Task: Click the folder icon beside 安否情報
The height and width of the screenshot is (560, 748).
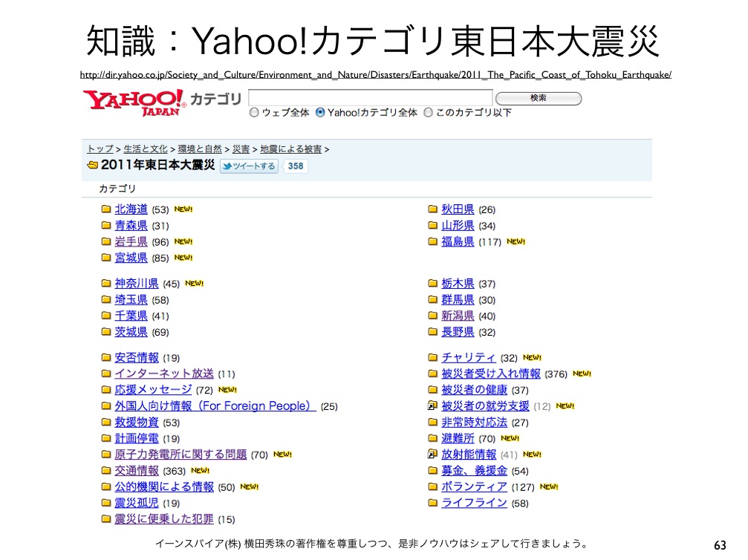Action: click(x=106, y=357)
